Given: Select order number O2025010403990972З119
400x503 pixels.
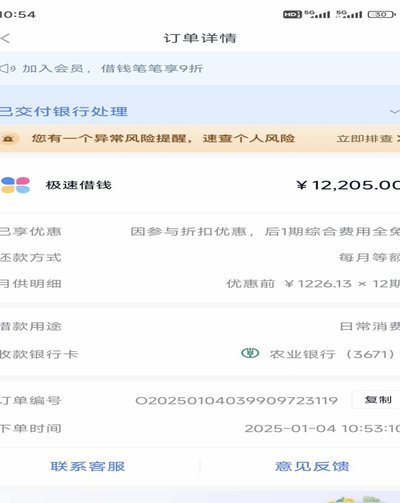Looking at the screenshot, I should [237, 400].
